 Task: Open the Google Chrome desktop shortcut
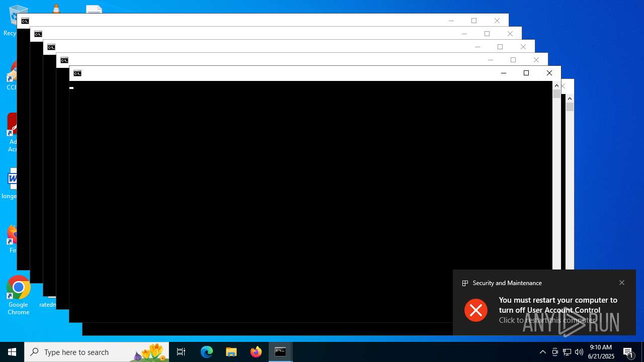pos(19,296)
